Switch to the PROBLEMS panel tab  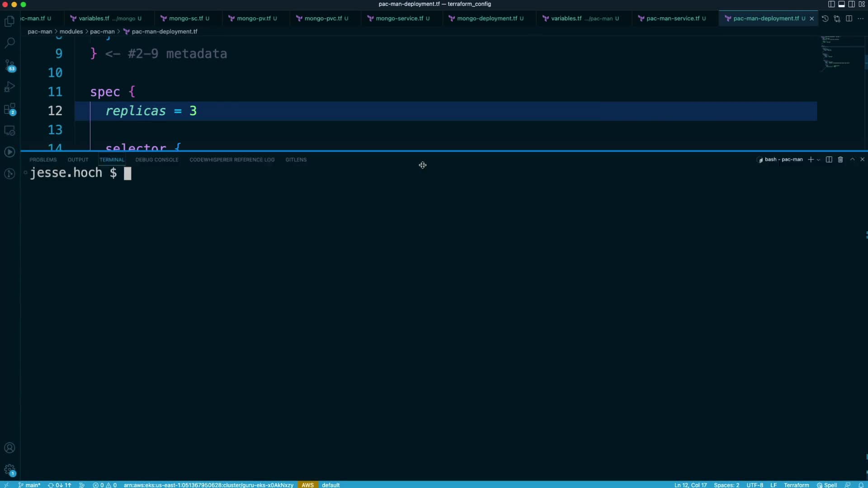pyautogui.click(x=43, y=160)
